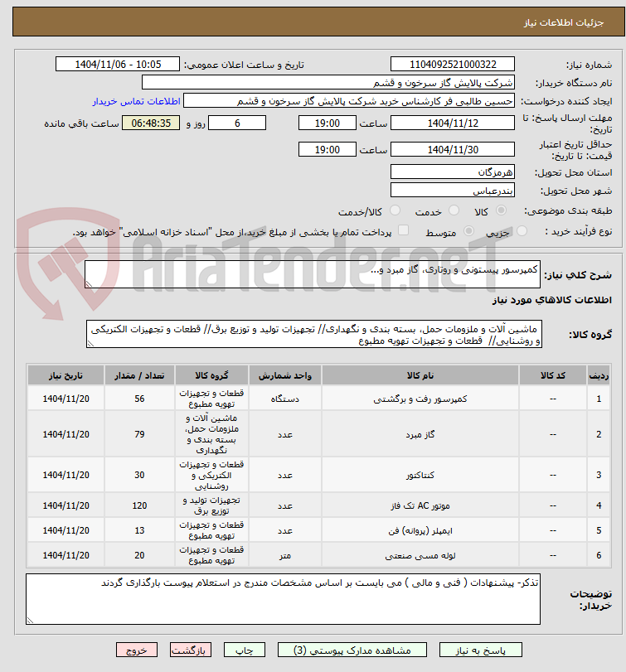The height and width of the screenshot is (672, 626).
Task: Click the quantity cell 30
Action: 139,475
